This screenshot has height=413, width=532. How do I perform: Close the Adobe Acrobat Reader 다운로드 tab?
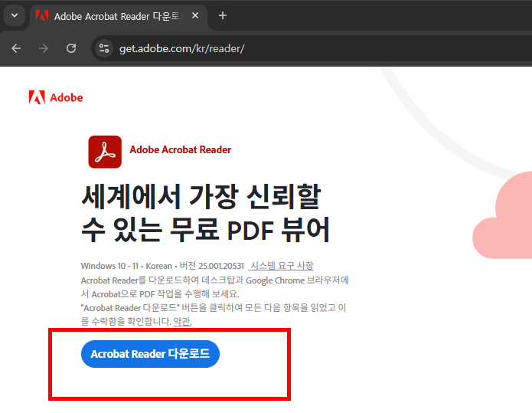pos(195,15)
